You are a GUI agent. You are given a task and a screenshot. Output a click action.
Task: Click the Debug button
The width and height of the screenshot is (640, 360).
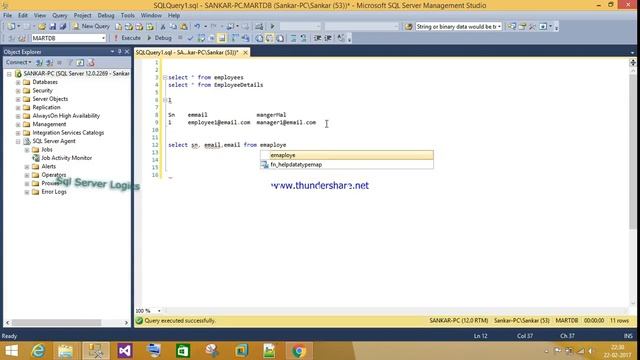point(159,38)
